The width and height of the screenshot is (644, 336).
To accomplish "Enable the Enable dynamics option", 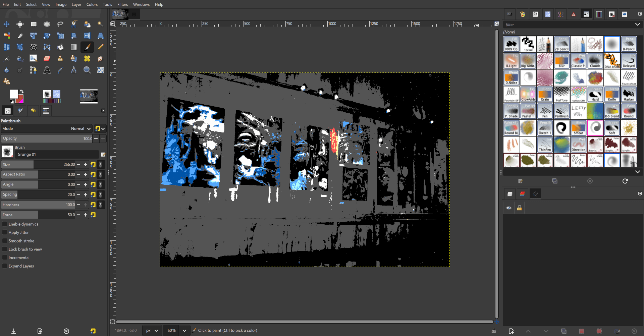I will point(5,224).
